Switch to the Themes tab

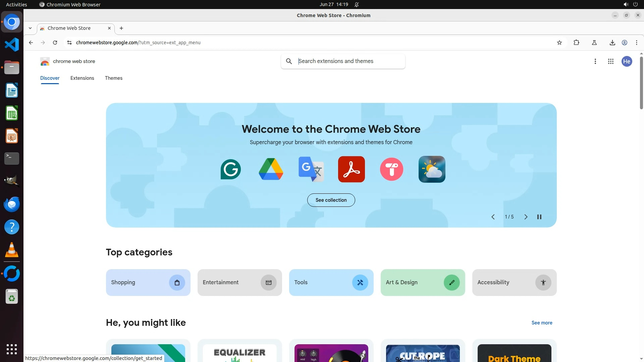[x=113, y=78]
